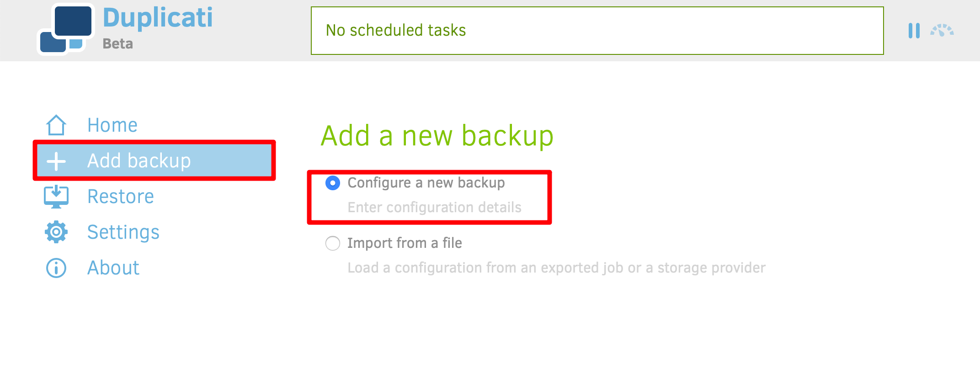Screen dimensions: 980x375
Task: Click the Import from a file label
Action: click(x=405, y=243)
